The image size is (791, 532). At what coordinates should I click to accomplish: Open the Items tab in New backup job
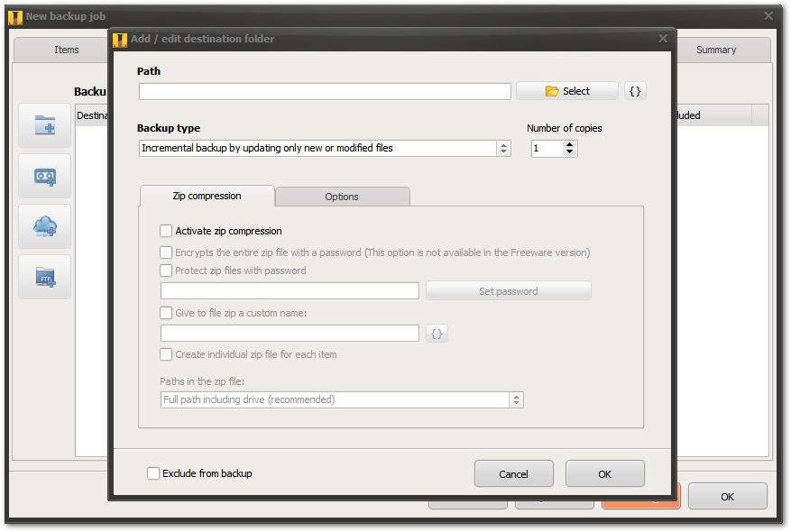pos(67,50)
